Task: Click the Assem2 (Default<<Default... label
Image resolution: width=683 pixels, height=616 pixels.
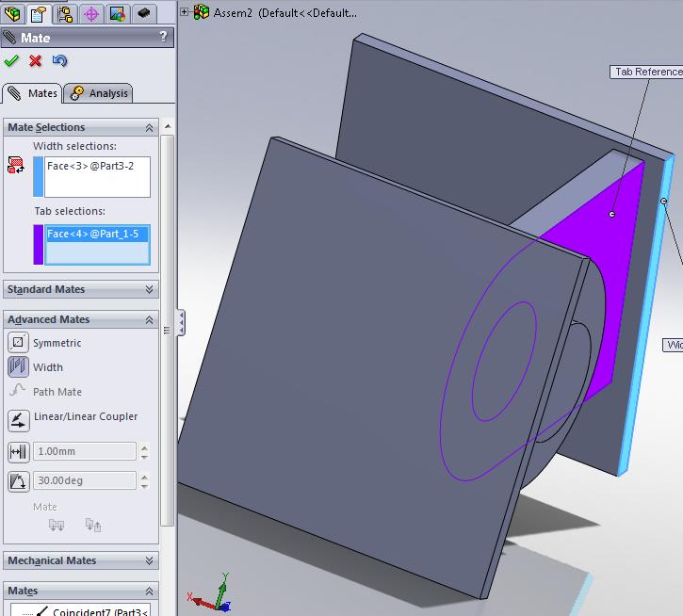Action: [285, 12]
